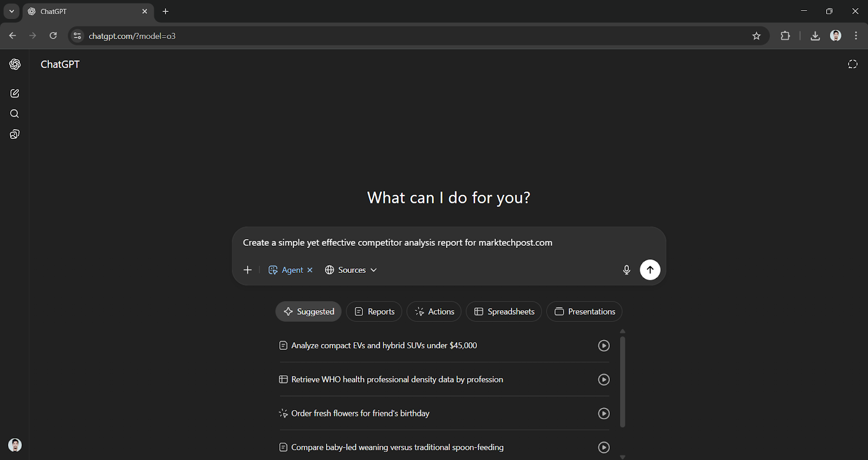
Task: Open Chrome profile avatar in toolbar
Action: 836,36
